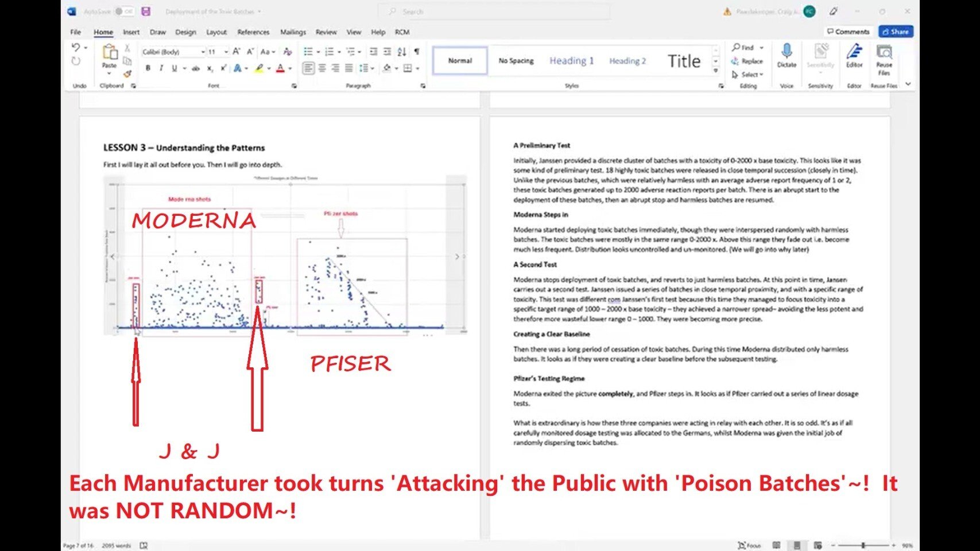Toggle the AutoSave switch

(123, 11)
